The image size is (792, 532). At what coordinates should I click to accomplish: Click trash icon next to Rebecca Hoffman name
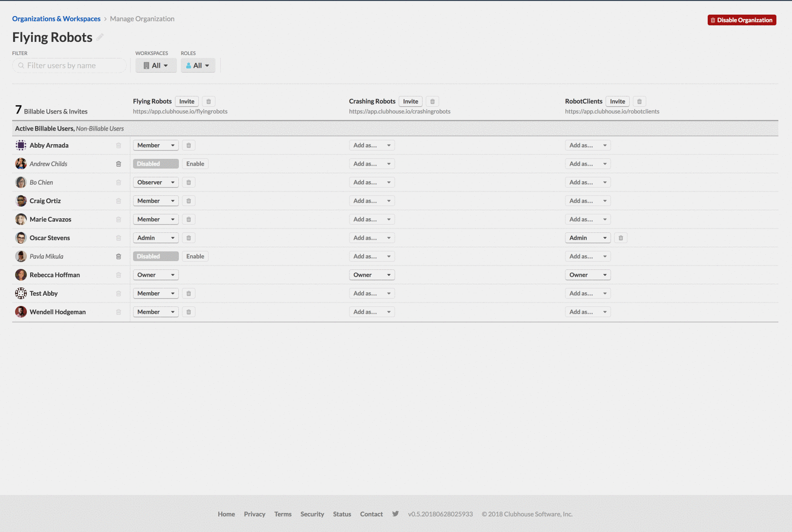pyautogui.click(x=118, y=275)
